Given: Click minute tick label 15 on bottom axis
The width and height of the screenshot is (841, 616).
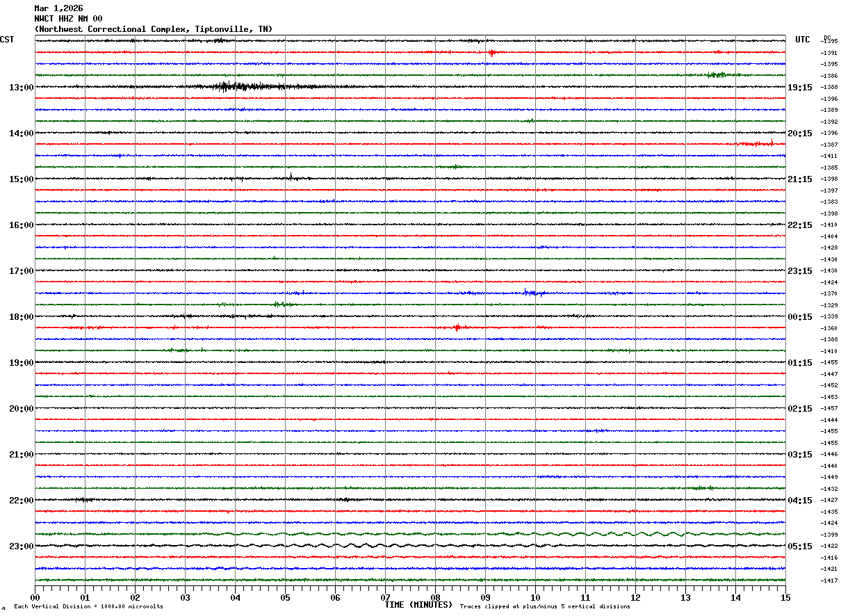Looking at the screenshot, I should [785, 597].
